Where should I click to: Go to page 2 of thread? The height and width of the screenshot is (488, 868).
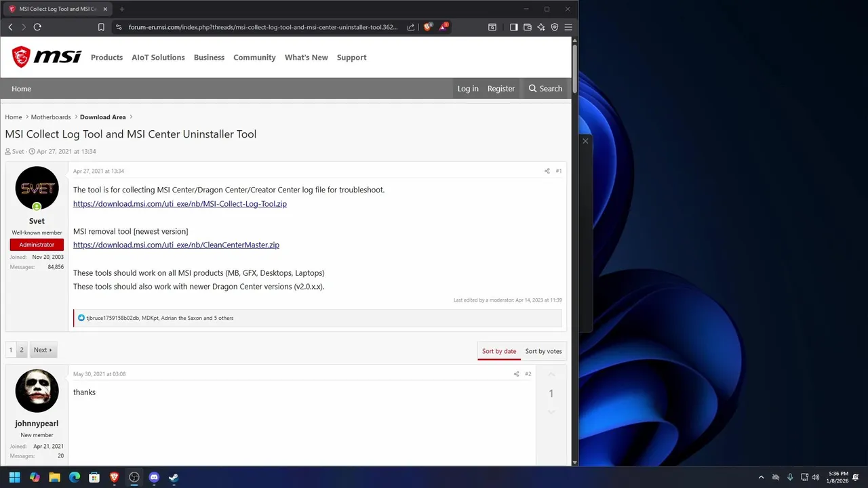(22, 350)
